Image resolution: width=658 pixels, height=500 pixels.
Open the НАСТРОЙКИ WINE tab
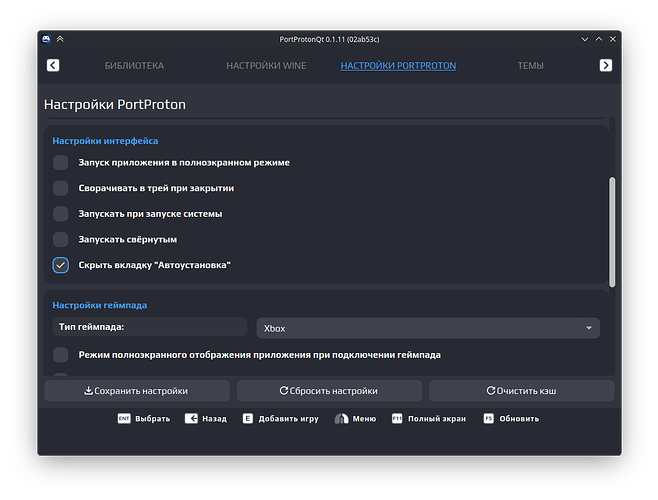click(x=266, y=66)
